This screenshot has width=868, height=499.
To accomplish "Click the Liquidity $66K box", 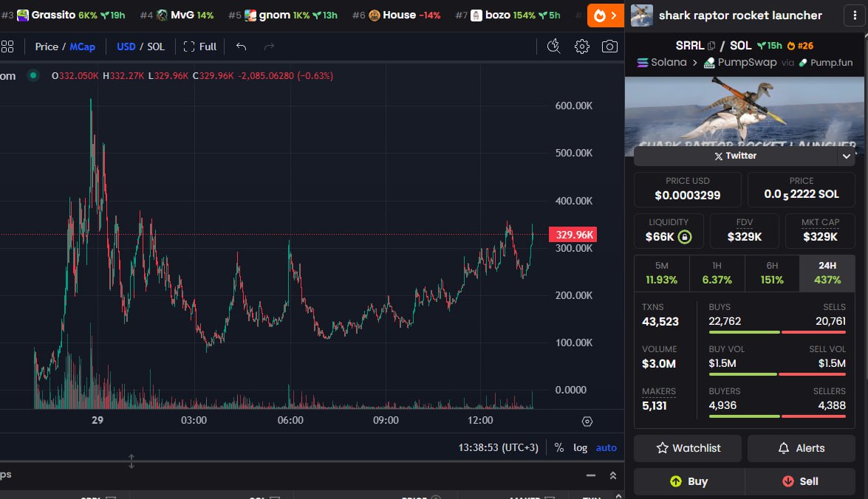I will (x=668, y=231).
